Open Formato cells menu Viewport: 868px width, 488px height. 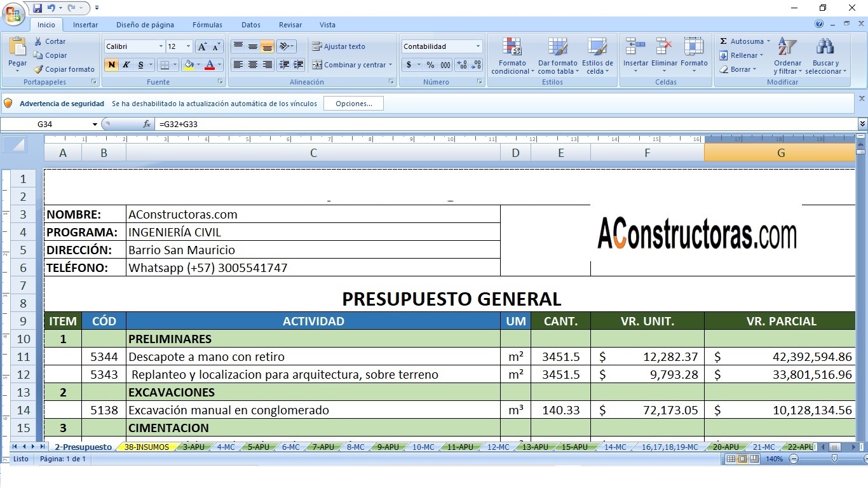point(694,56)
